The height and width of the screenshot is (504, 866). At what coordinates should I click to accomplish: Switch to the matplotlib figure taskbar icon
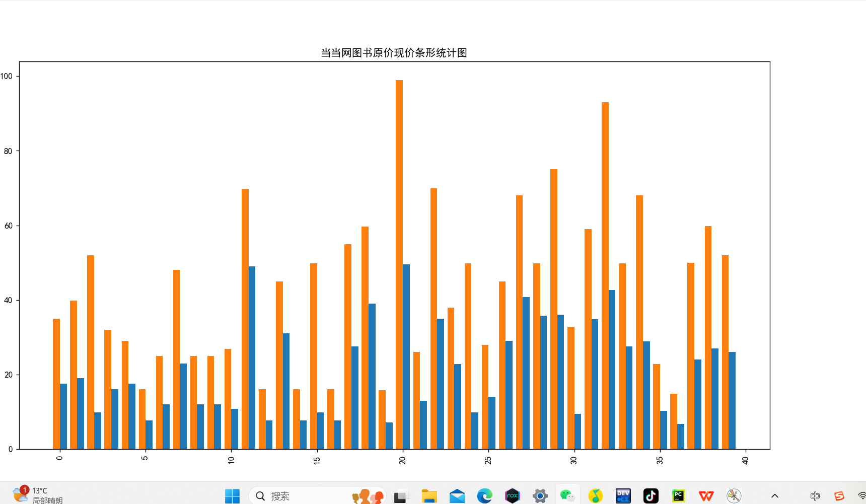point(734,496)
